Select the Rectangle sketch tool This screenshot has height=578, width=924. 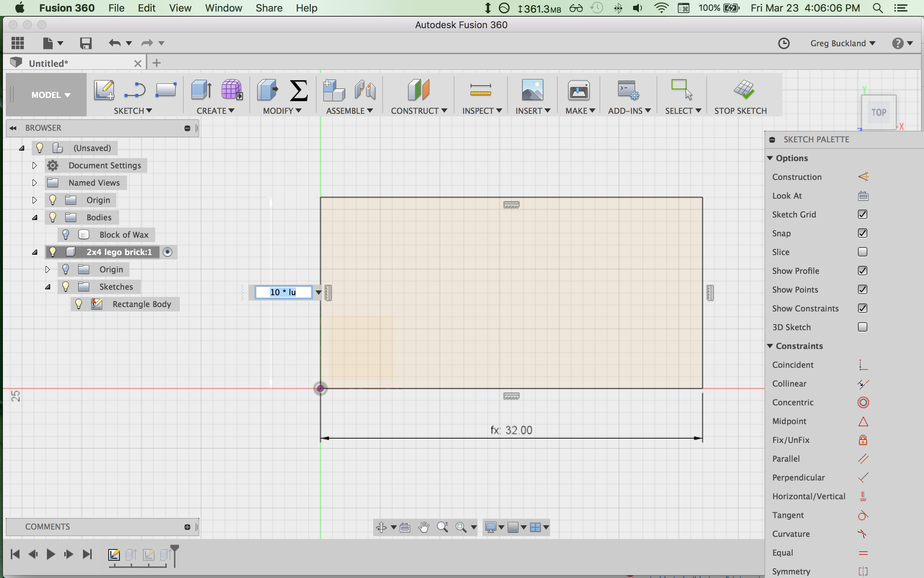point(166,90)
